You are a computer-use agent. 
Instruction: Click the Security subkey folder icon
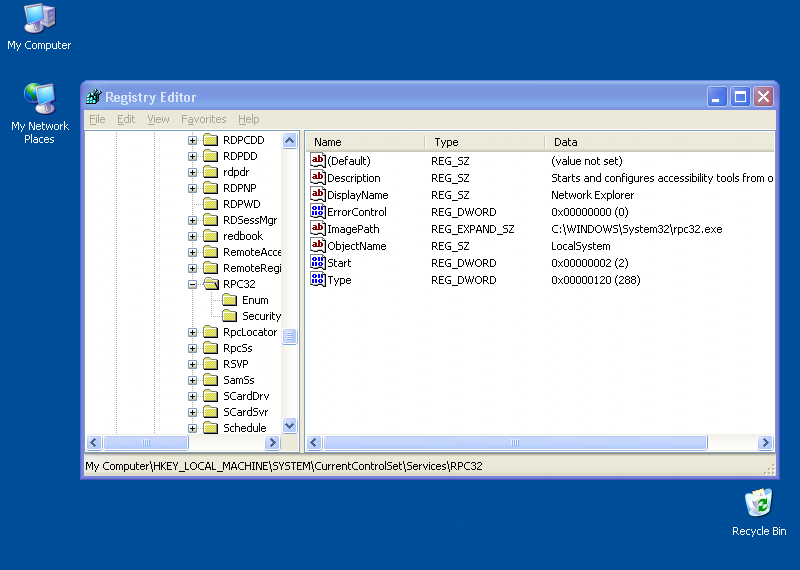tap(230, 316)
